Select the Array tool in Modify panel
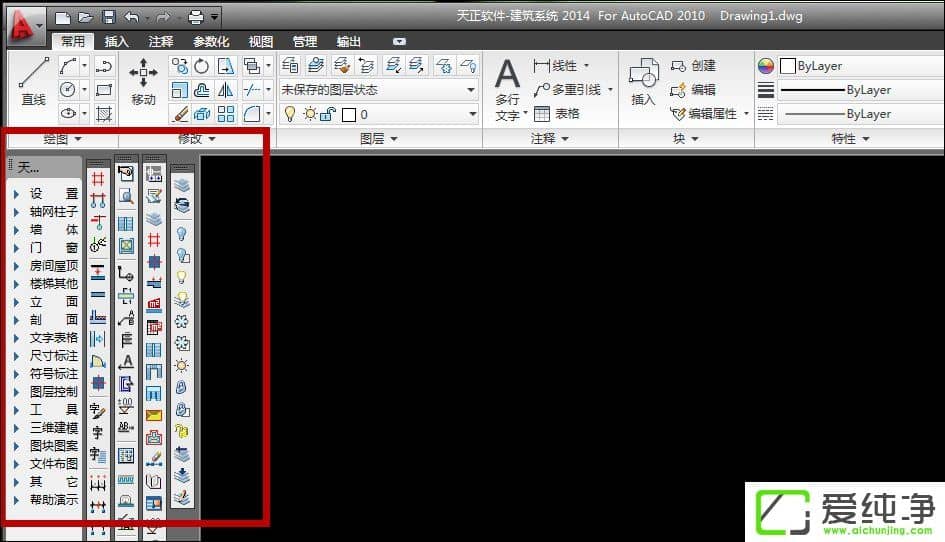The width and height of the screenshot is (945, 542). [x=225, y=114]
